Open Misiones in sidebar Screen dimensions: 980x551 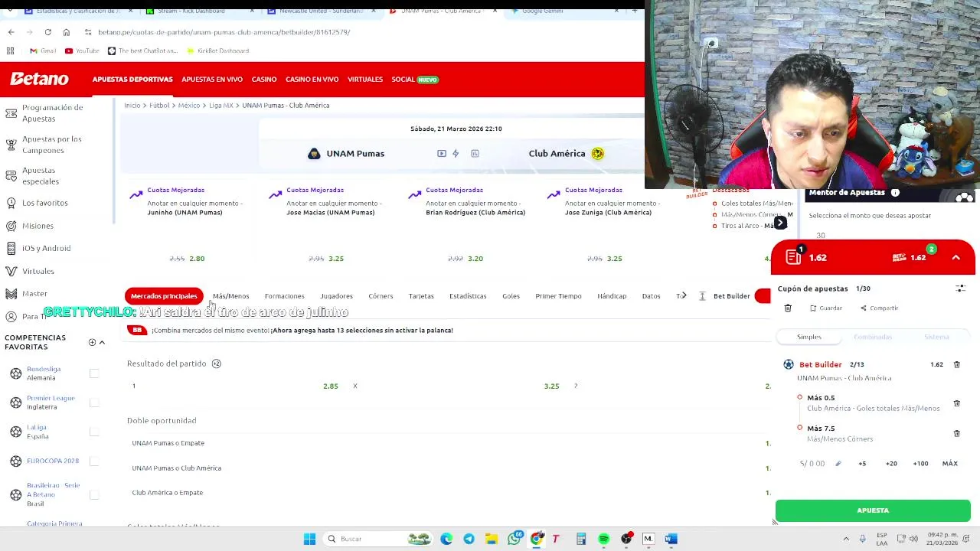tap(38, 226)
